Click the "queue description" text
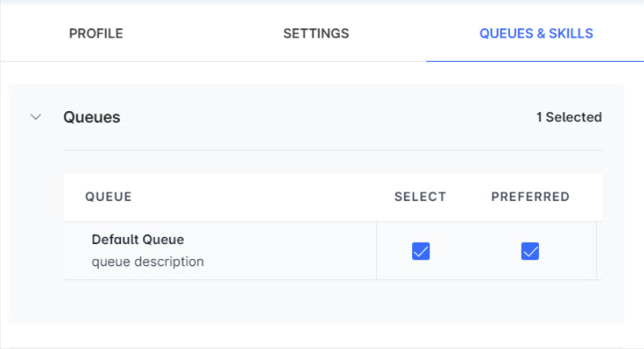644x349 pixels. pos(147,261)
